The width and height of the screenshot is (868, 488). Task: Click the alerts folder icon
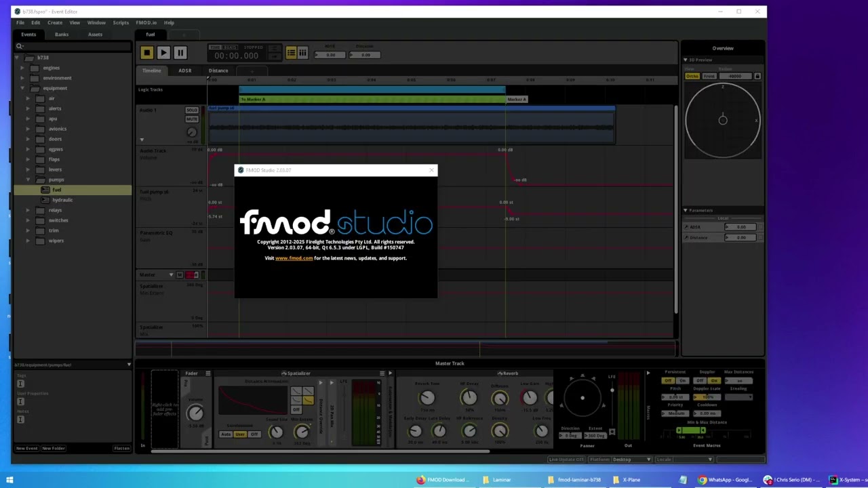click(40, 108)
